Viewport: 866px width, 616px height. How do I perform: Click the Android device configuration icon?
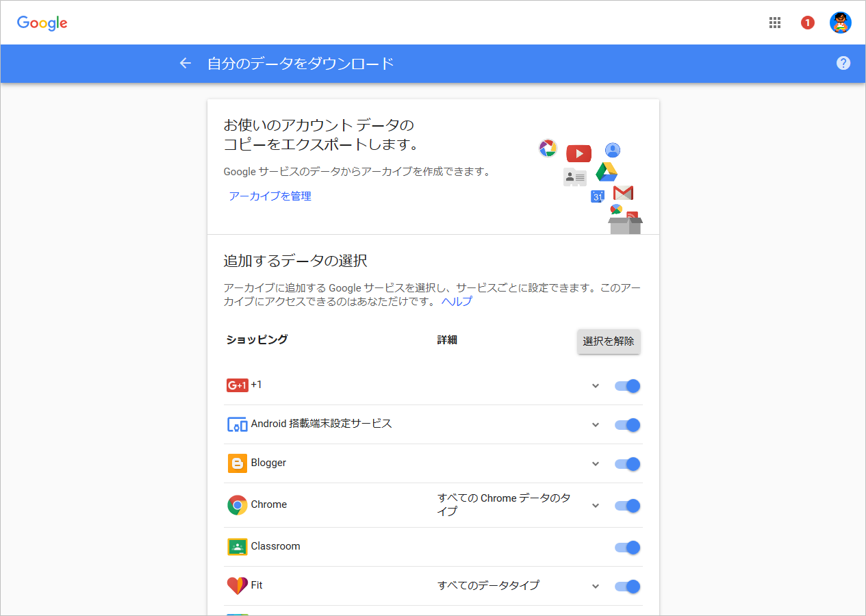coord(237,424)
